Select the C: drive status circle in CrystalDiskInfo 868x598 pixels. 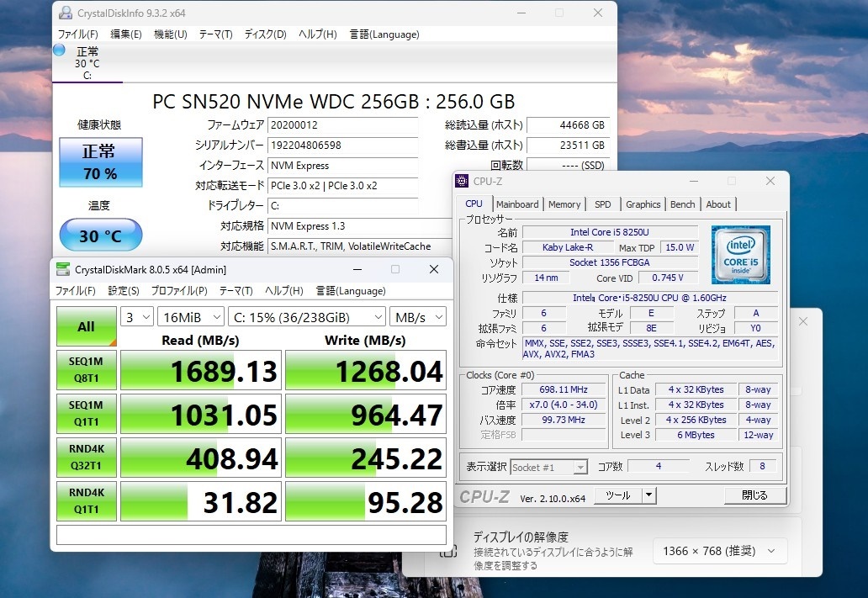point(59,50)
